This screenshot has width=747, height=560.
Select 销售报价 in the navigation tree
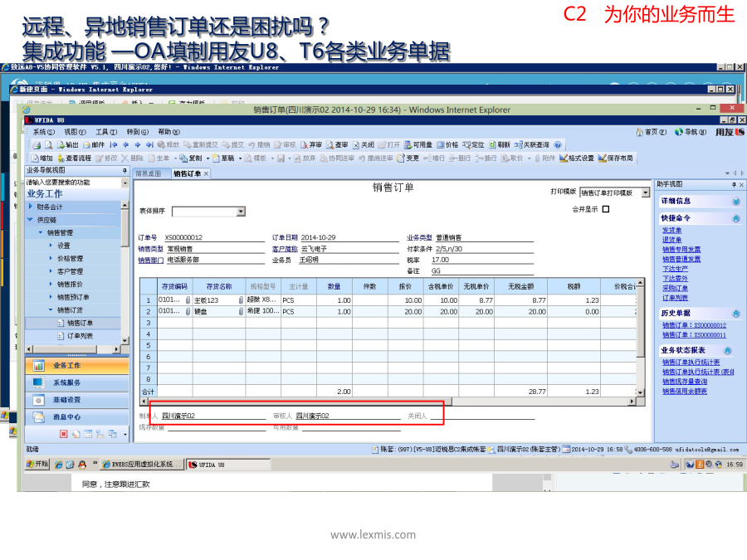70,284
